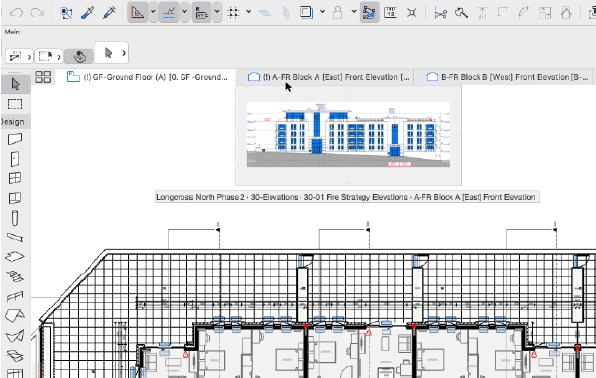The height and width of the screenshot is (378, 596).
Task: Select the Column tool
Action: (15, 218)
